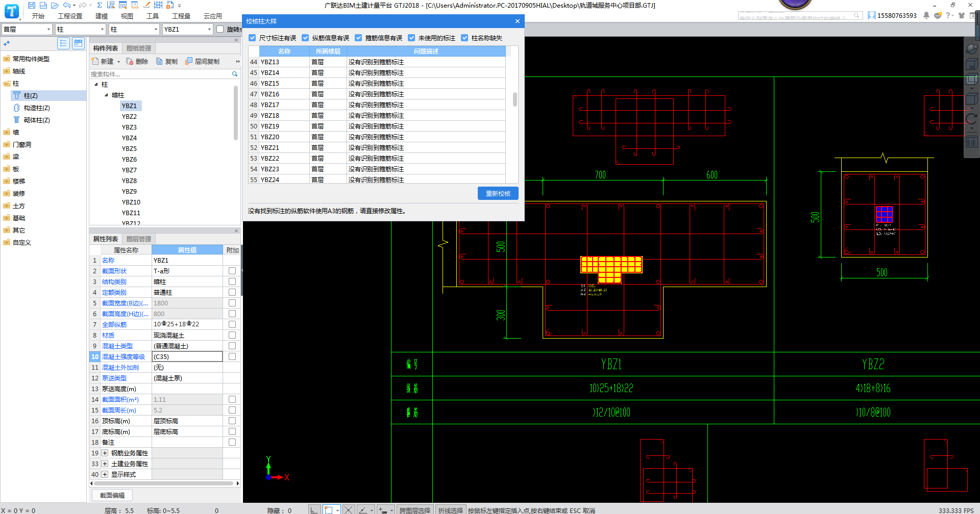The width and height of the screenshot is (980, 514).
Task: Open the 工程量 ribbon tab
Action: tap(181, 16)
